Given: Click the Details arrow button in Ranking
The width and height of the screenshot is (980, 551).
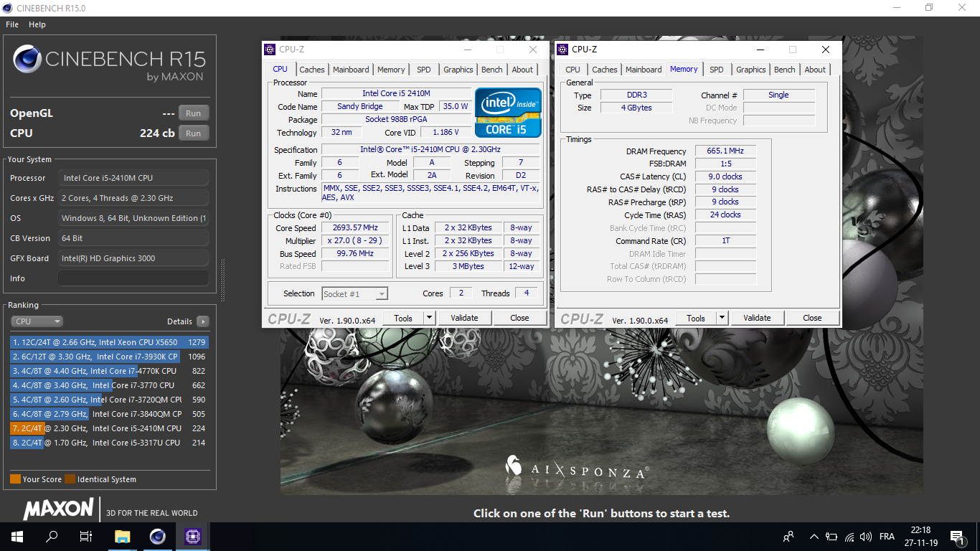Looking at the screenshot, I should click(x=203, y=321).
